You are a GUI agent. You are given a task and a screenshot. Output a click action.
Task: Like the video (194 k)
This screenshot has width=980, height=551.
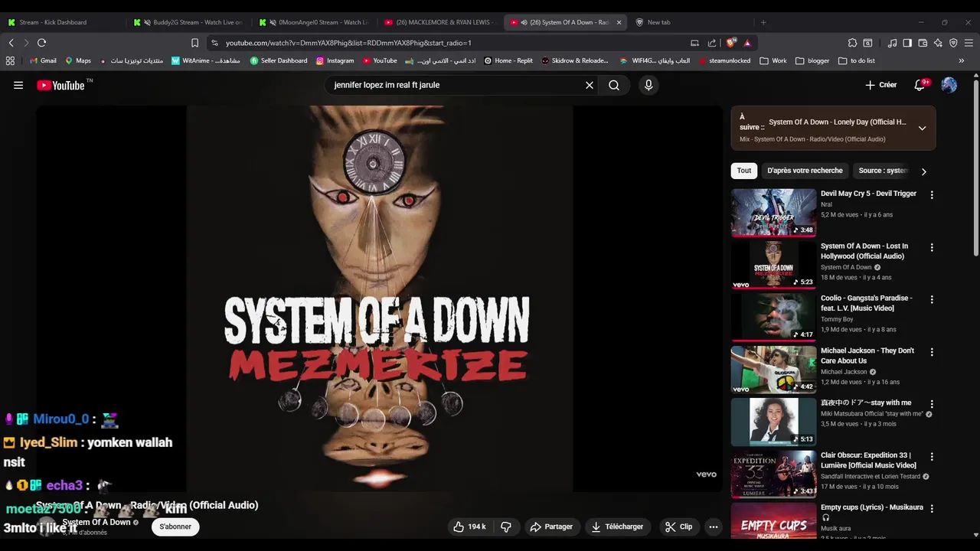click(470, 527)
